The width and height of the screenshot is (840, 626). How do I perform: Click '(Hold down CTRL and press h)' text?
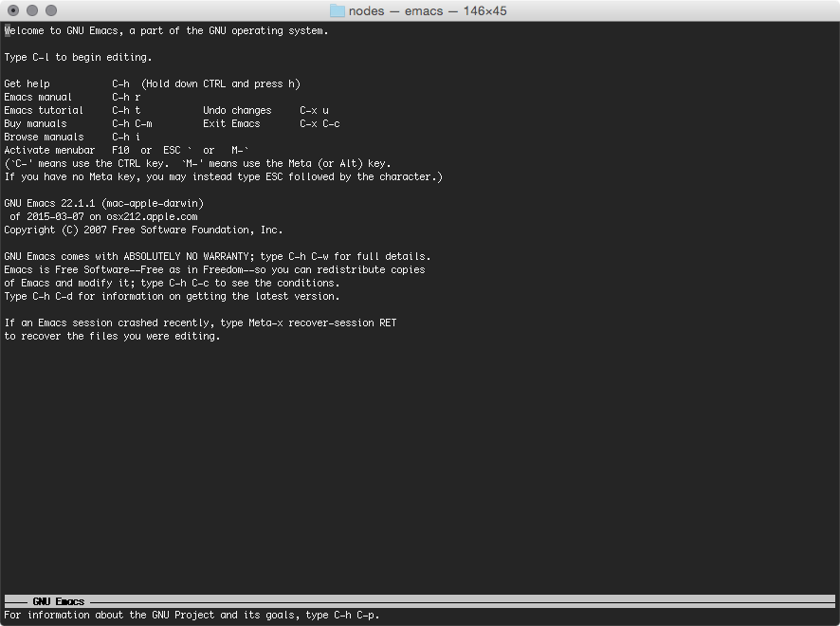[x=221, y=83]
